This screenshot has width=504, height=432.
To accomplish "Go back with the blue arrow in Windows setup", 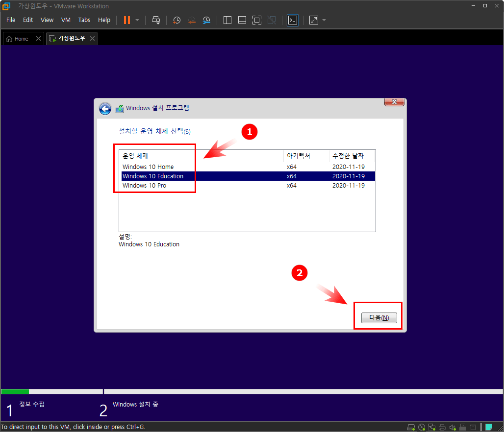I will (105, 109).
